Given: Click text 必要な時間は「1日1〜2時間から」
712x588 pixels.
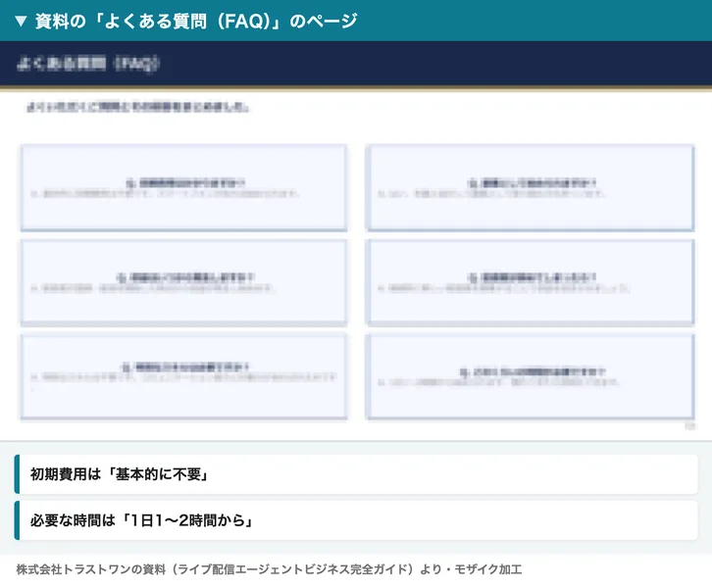Looking at the screenshot, I should 141,520.
